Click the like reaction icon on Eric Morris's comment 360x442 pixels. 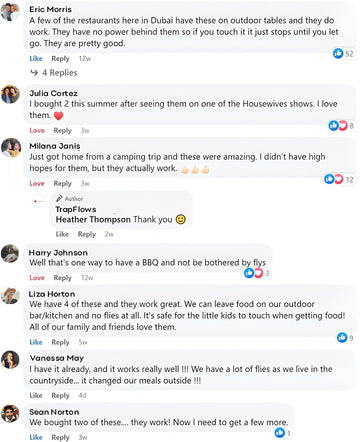coord(338,53)
